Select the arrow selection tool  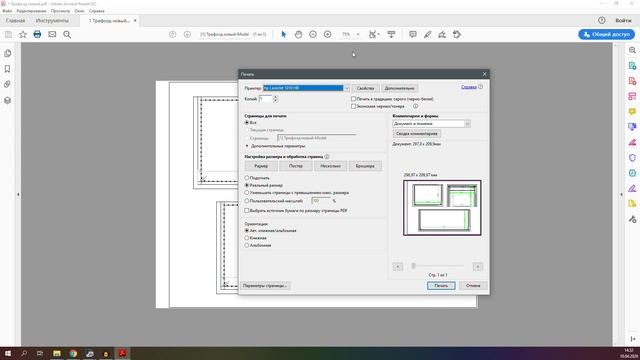pos(284,35)
